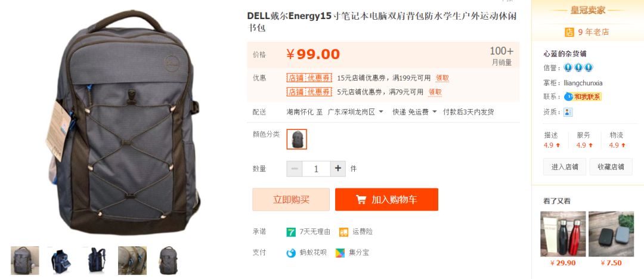Open the 广东深圳龙岗区 destination dropdown
644x279 pixels.
pos(355,111)
